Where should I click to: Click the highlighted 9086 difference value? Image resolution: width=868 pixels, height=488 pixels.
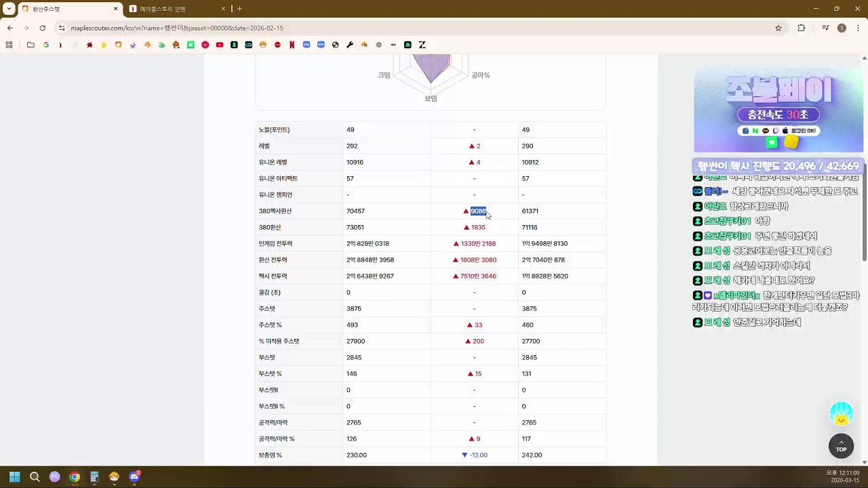(x=478, y=211)
